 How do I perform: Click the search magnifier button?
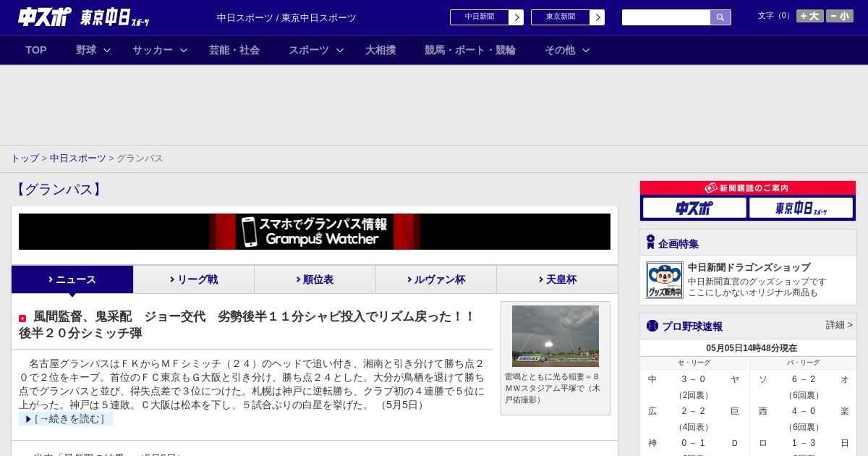coord(720,17)
